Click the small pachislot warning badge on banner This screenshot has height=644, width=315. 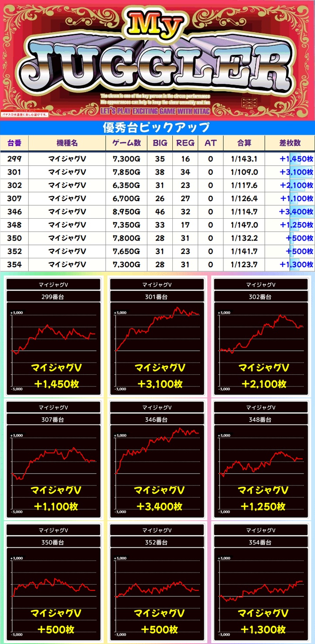tap(24, 115)
